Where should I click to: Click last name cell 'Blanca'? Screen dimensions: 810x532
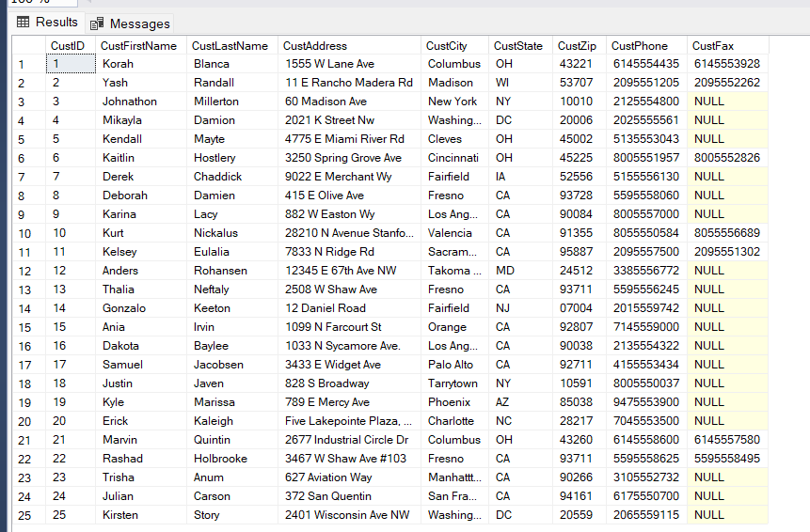tap(232, 64)
